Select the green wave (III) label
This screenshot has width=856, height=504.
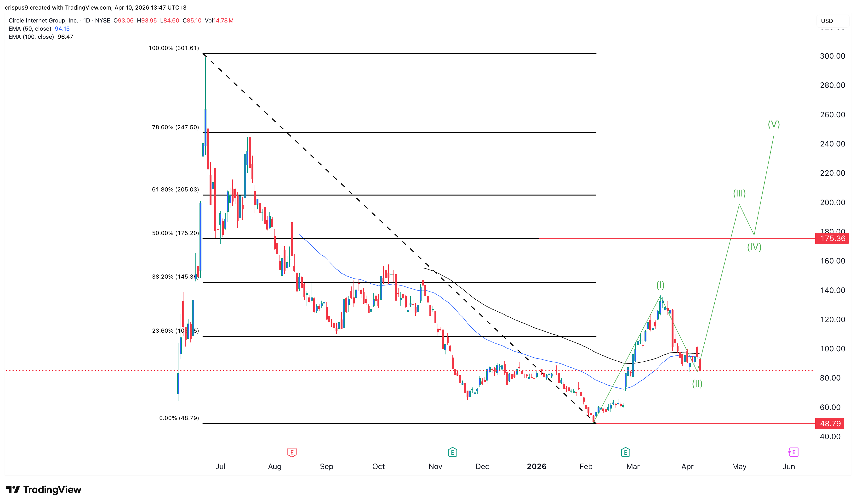click(739, 194)
